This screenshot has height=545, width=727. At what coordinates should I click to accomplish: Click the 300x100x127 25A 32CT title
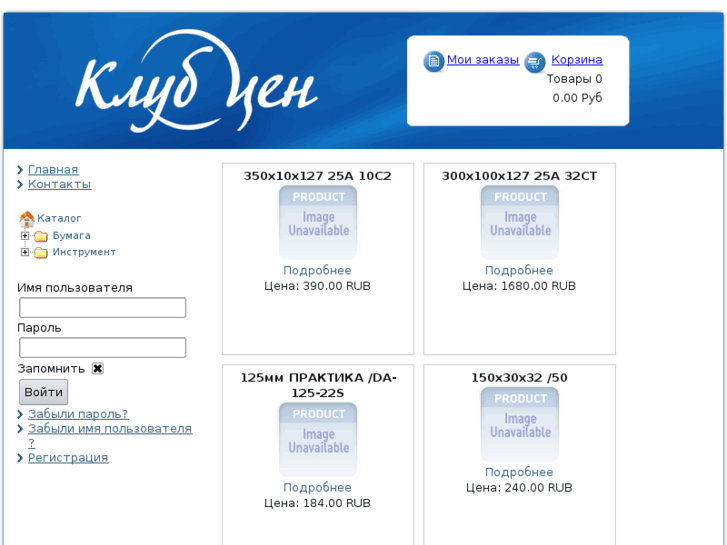(520, 176)
